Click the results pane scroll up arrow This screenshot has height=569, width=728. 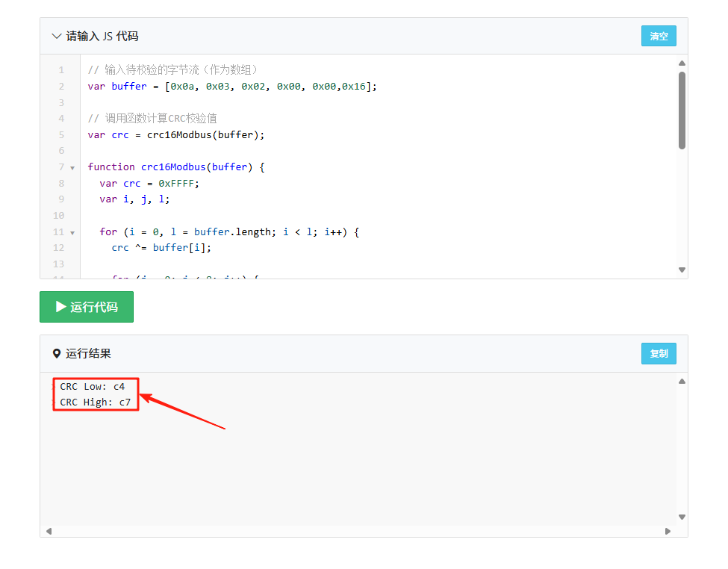click(x=682, y=382)
